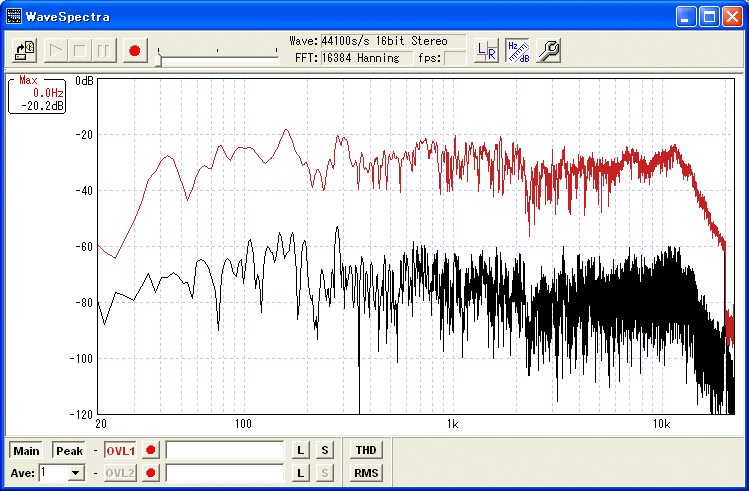Click the red record dot beside OVL1
Viewport: 749px width, 491px height.
tap(151, 451)
